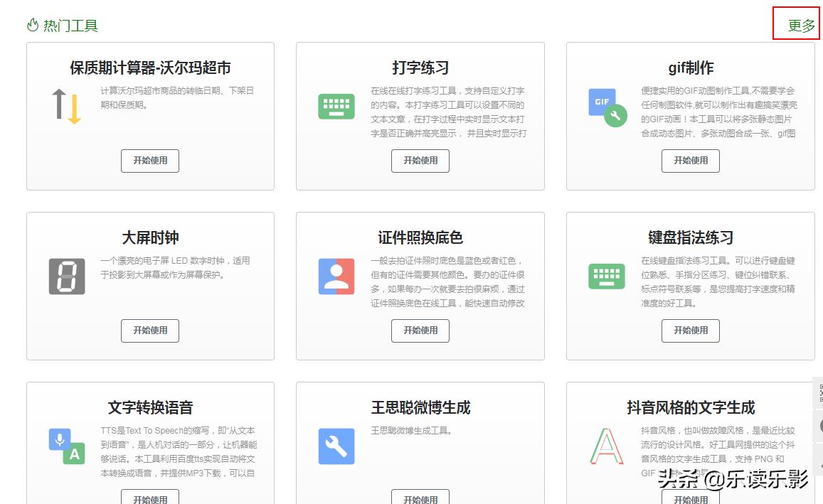The image size is (823, 504).
Task: Click the blue wrench icon of 王思聪微博生成
Action: pyautogui.click(x=335, y=445)
